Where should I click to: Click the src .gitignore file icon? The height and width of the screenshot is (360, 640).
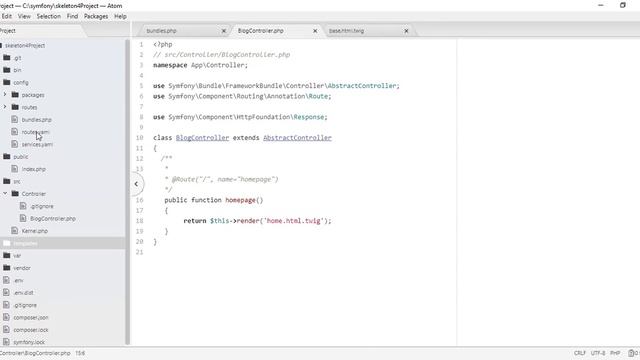tap(23, 206)
